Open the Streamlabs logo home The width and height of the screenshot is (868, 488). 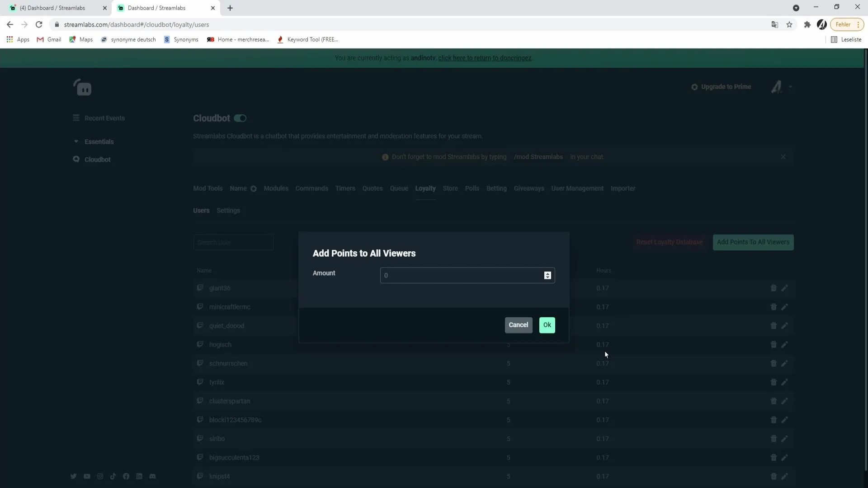[x=83, y=87]
